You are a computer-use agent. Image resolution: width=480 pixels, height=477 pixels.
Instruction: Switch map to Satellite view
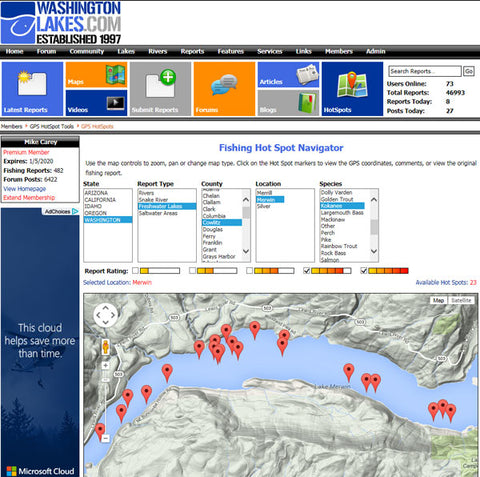pos(461,300)
